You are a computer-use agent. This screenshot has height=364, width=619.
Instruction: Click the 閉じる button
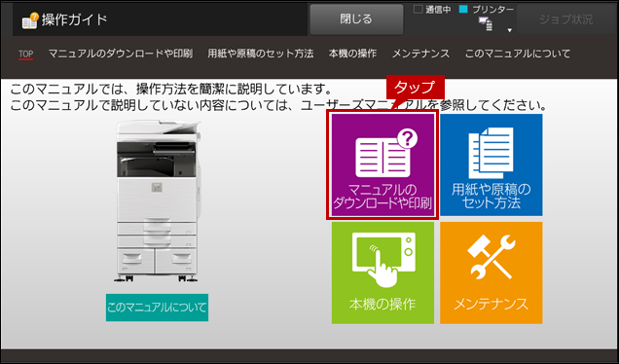coord(356,18)
